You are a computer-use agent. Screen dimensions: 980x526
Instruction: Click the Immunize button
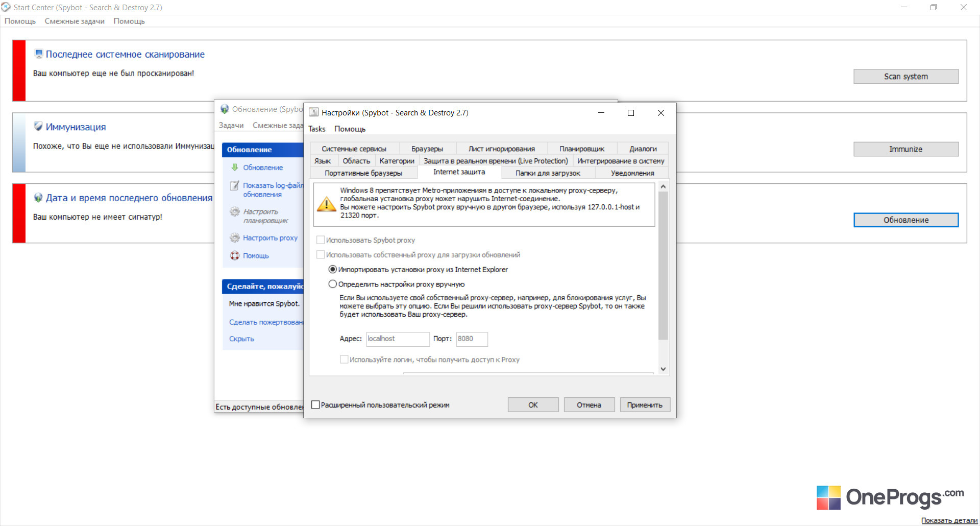[906, 149]
